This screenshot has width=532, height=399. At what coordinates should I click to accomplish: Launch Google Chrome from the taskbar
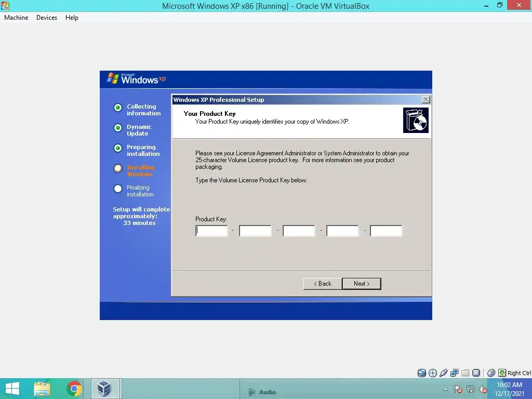(74, 389)
